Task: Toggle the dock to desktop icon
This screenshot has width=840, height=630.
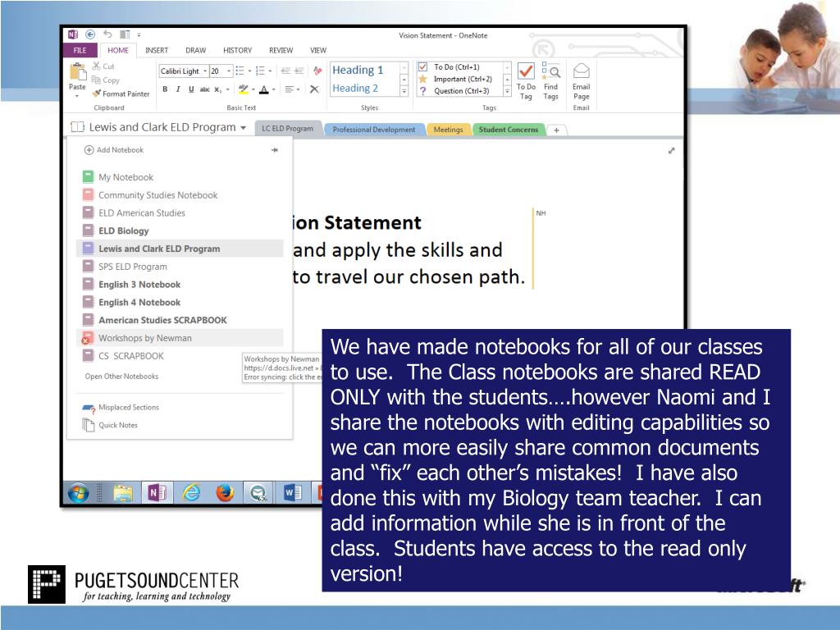Action: (x=125, y=34)
